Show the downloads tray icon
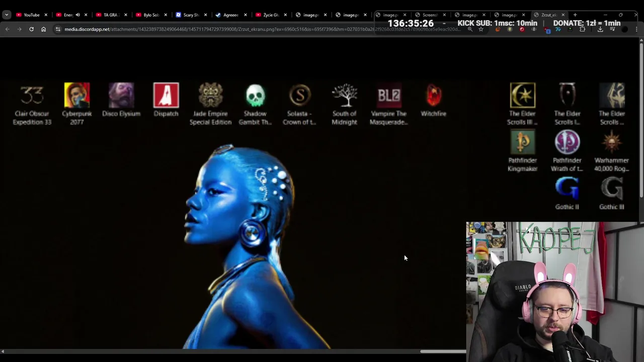This screenshot has width=644, height=362. pos(600,29)
